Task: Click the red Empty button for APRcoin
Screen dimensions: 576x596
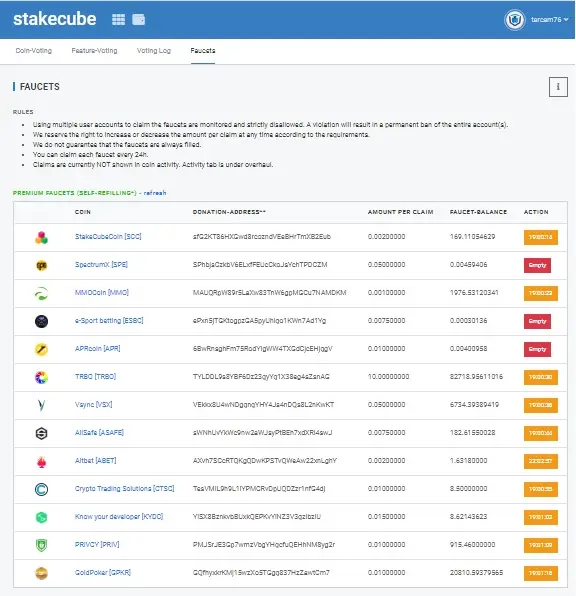Action: pos(537,349)
